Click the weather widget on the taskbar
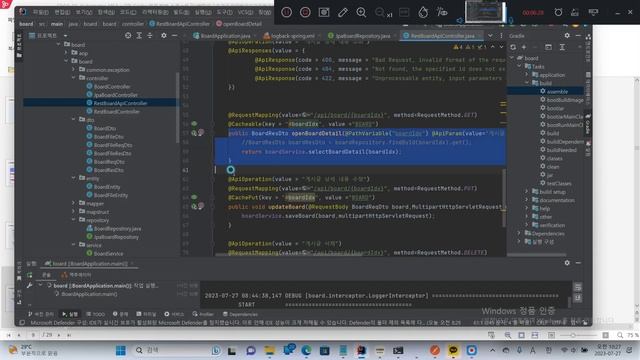640x360 pixels. coord(33,350)
